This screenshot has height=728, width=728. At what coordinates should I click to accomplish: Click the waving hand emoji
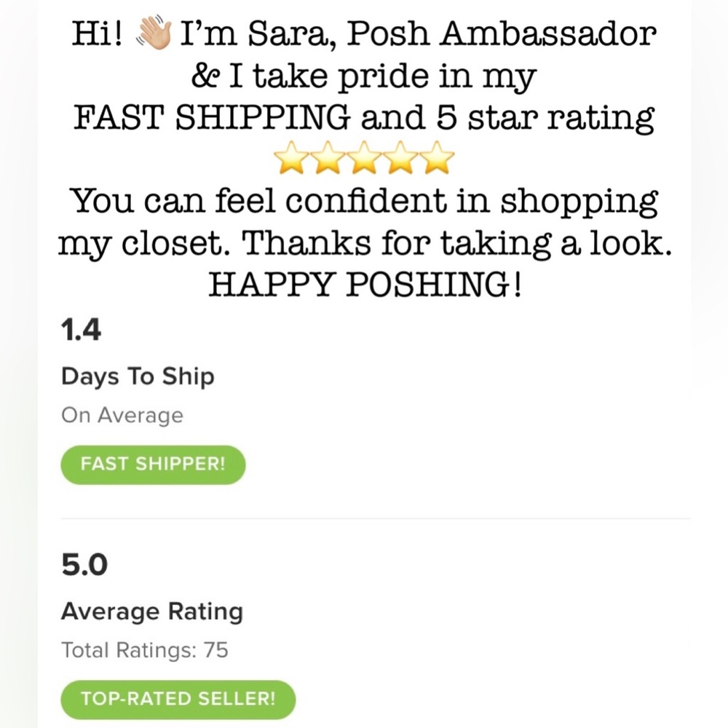click(x=154, y=33)
